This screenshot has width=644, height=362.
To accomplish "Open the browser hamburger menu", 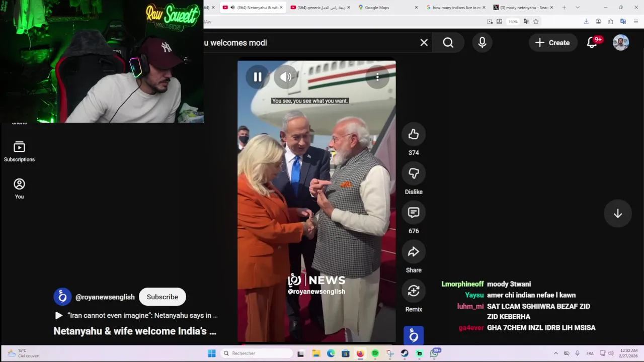I will 636,22.
